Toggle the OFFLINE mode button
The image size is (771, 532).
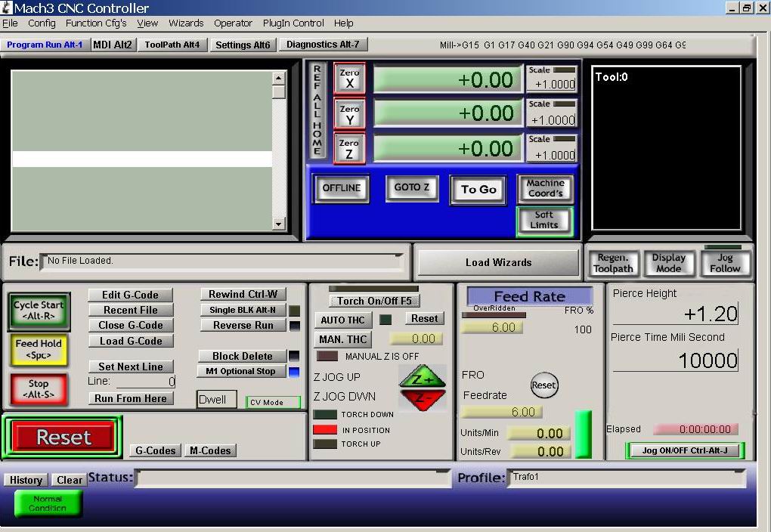coord(341,188)
